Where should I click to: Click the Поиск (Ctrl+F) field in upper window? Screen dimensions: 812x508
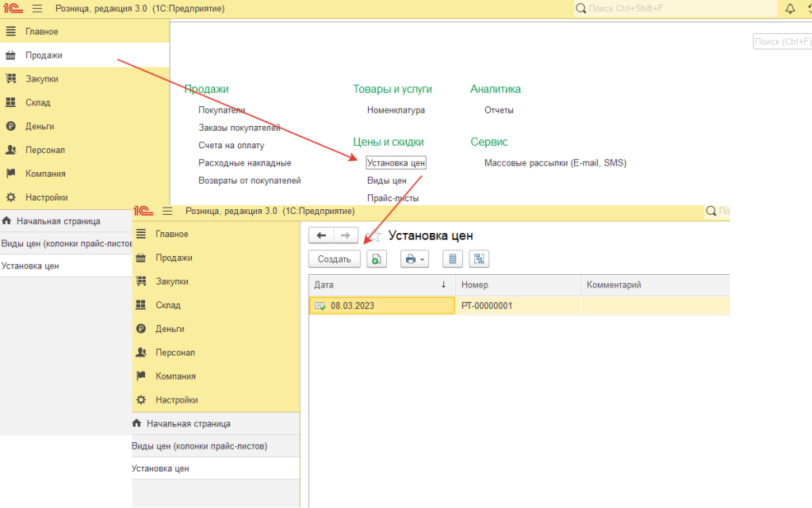782,41
